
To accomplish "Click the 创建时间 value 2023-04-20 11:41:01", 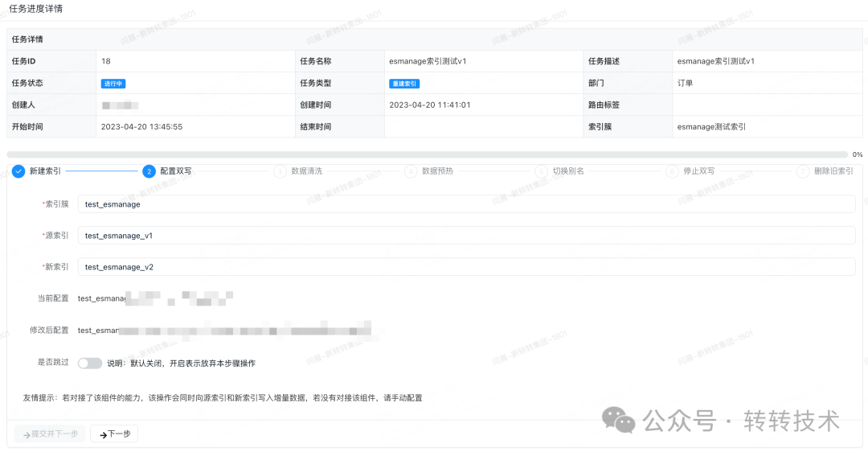I will pos(429,105).
